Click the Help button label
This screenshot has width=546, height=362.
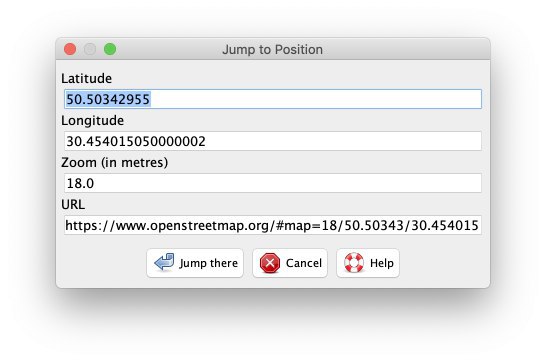(382, 263)
